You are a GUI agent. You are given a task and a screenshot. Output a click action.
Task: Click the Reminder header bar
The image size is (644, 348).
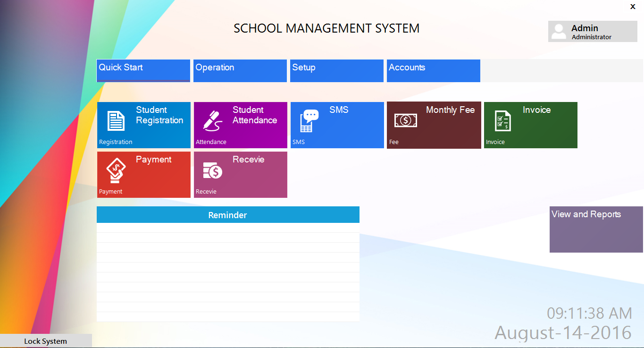[x=228, y=215]
